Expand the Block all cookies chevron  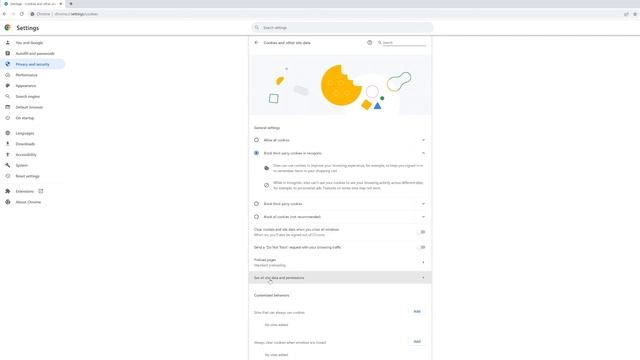pyautogui.click(x=423, y=217)
